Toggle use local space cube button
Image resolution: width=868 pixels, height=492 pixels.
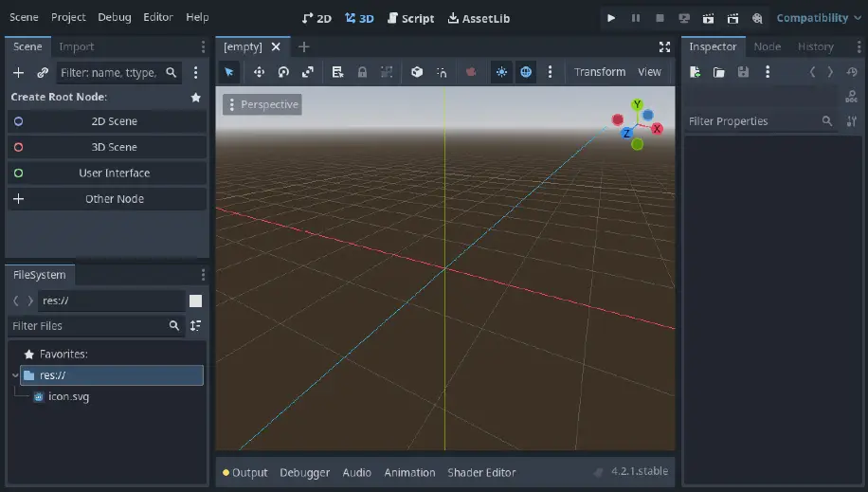click(417, 72)
